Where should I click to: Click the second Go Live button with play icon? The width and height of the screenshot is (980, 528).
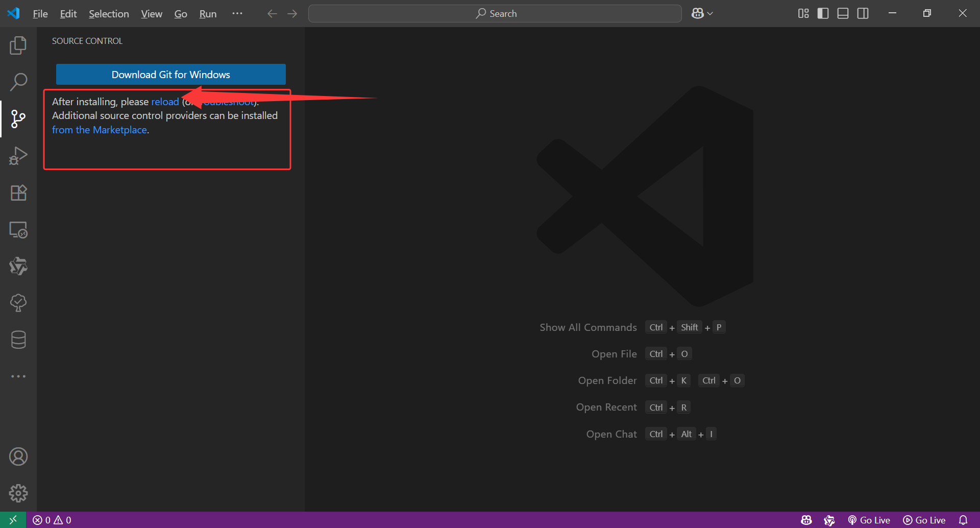tap(924, 520)
